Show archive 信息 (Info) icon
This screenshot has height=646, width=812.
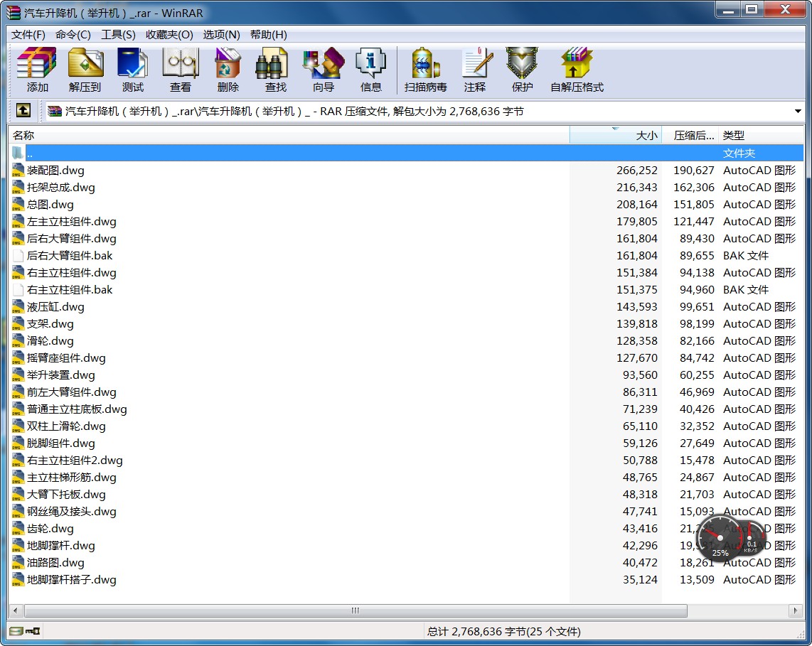click(x=370, y=70)
